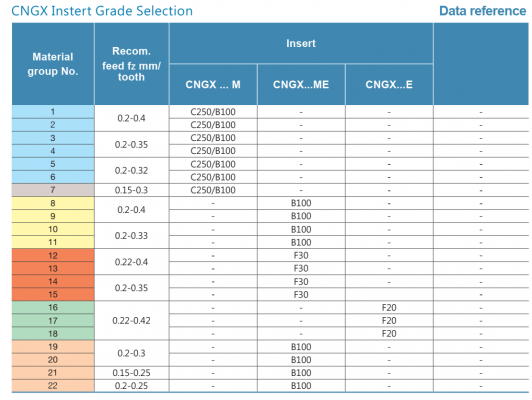The image size is (532, 400).
Task: Click the Material group No. header
Action: (53, 64)
